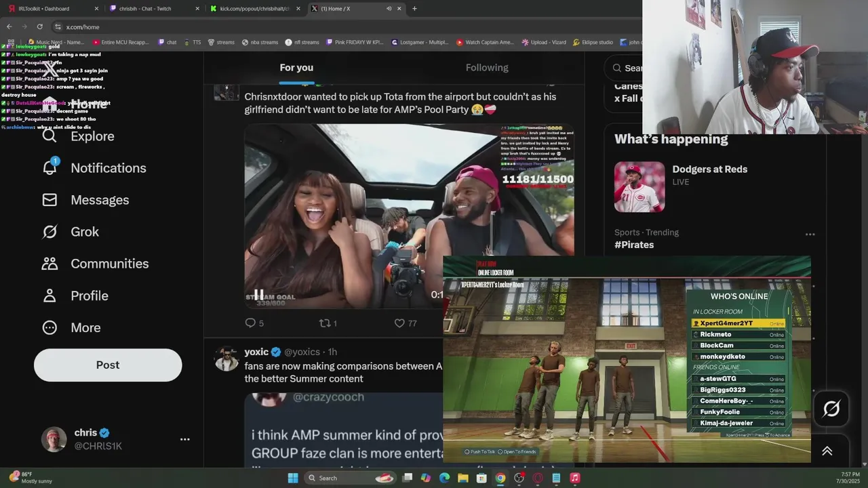868x488 pixels.
Task: Open the Profile person icon
Action: pos(50,296)
